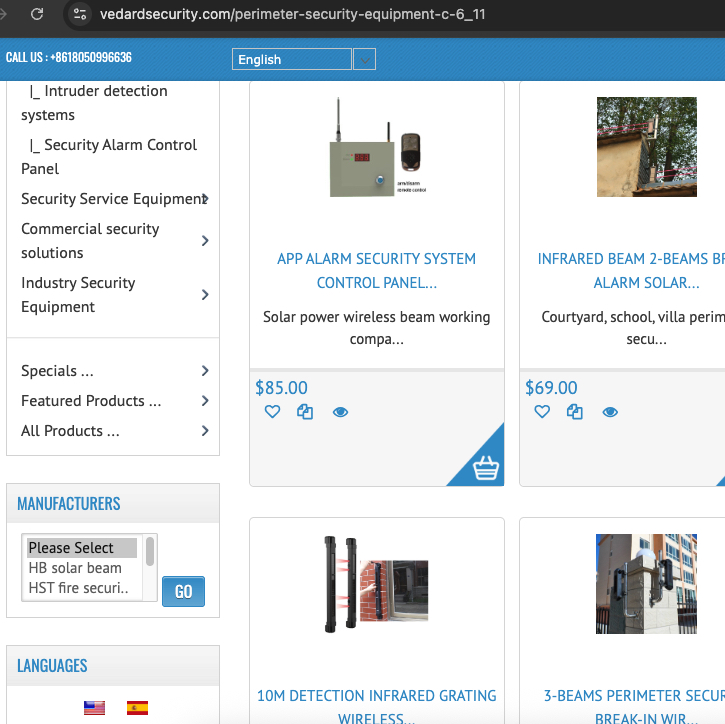This screenshot has width=725, height=724.
Task: Expand the Commercial security solutions category
Action: [204, 241]
